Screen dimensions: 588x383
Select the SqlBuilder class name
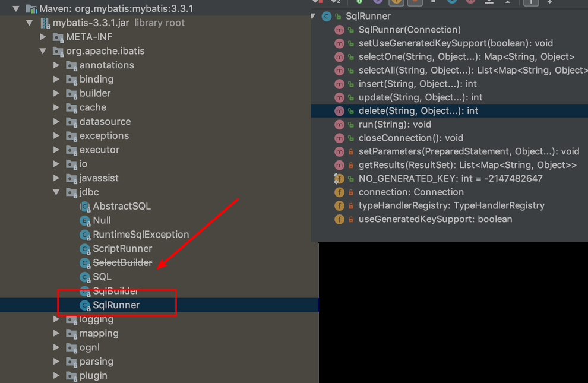pos(115,291)
